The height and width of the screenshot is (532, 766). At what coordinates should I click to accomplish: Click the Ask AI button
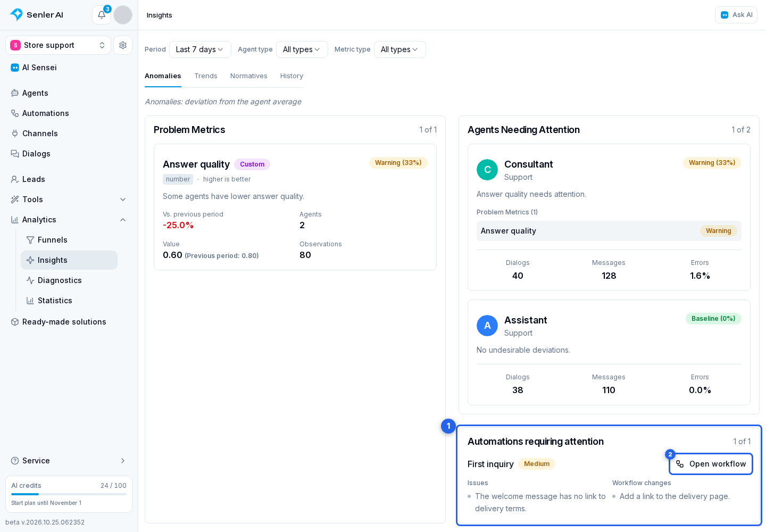point(736,15)
